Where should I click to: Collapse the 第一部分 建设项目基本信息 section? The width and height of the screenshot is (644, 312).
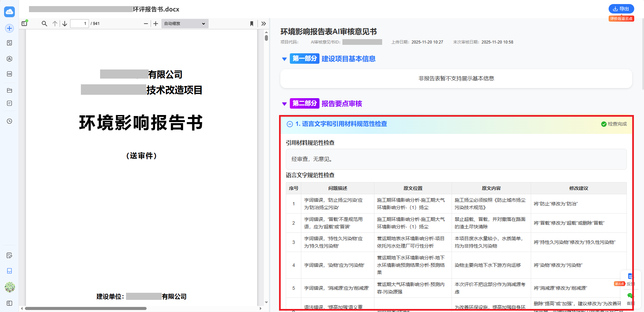284,59
